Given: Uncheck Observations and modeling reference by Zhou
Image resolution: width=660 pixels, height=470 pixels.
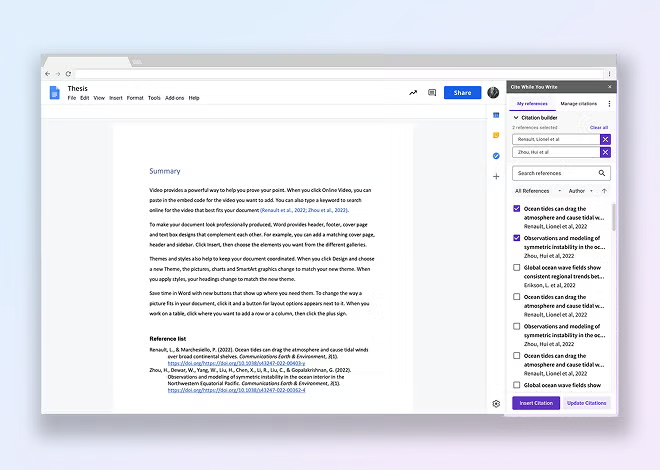Looking at the screenshot, I should point(516,240).
